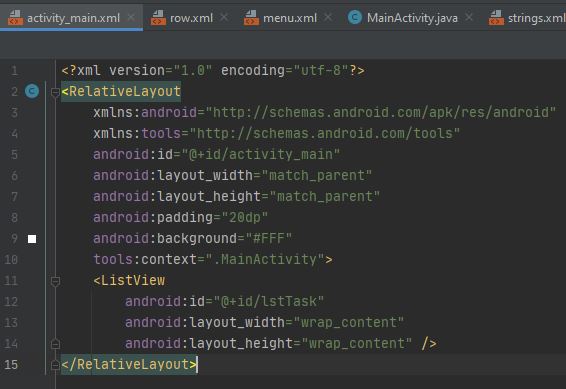Click the ListView end fold marker on line 14
This screenshot has width=566, height=389.
(55, 344)
